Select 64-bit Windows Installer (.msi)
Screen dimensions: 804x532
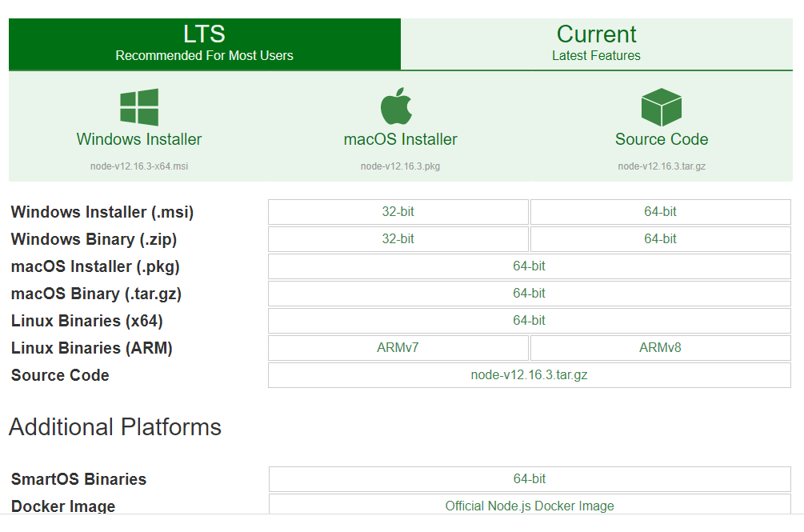pos(660,212)
